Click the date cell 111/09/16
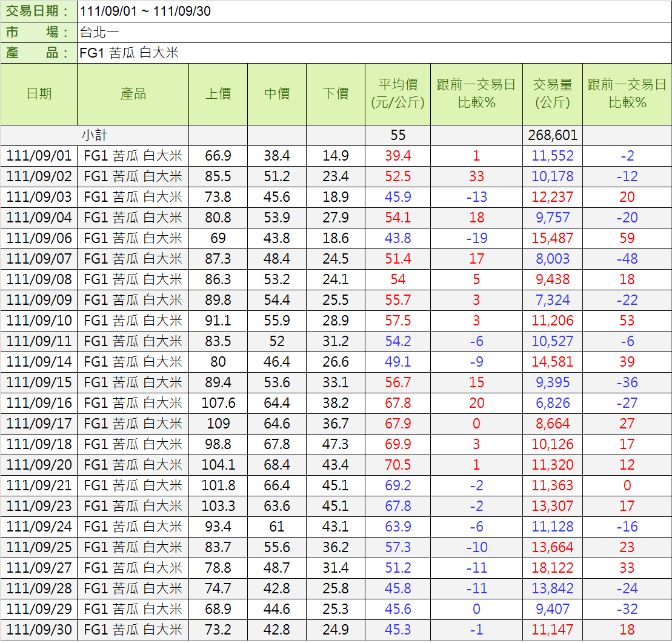This screenshot has width=672, height=643. [39, 403]
